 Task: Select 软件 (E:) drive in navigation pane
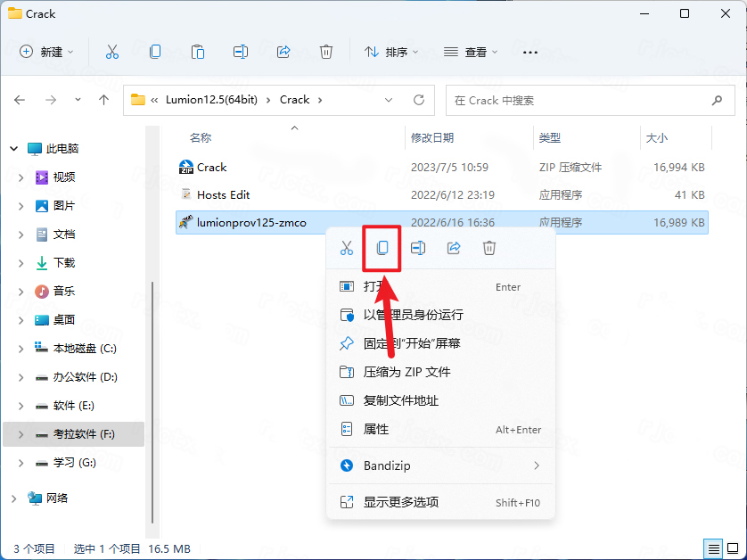(x=74, y=406)
